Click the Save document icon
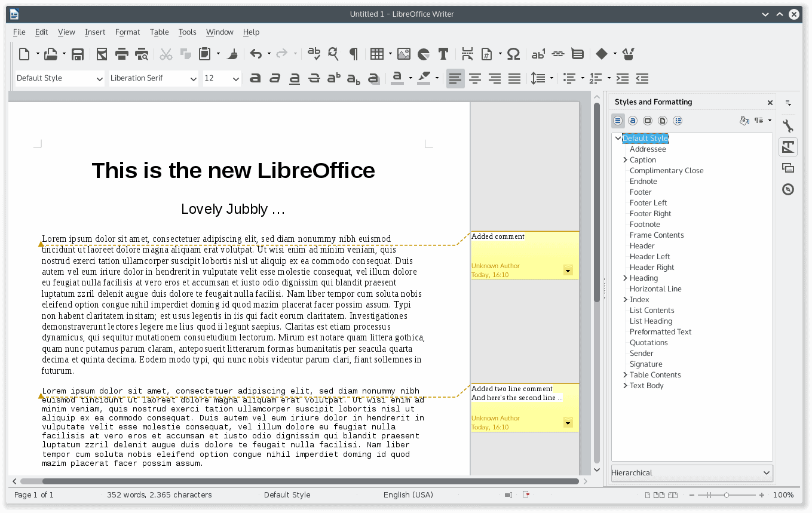This screenshot has width=812, height=513. [x=77, y=54]
